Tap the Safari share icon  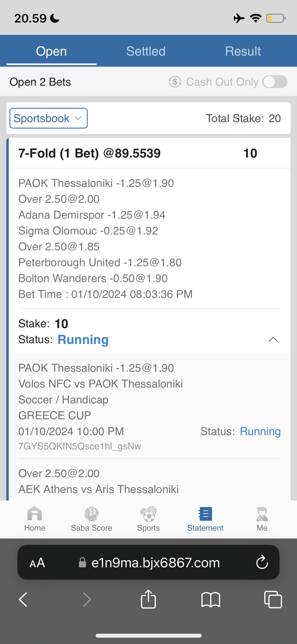148,599
